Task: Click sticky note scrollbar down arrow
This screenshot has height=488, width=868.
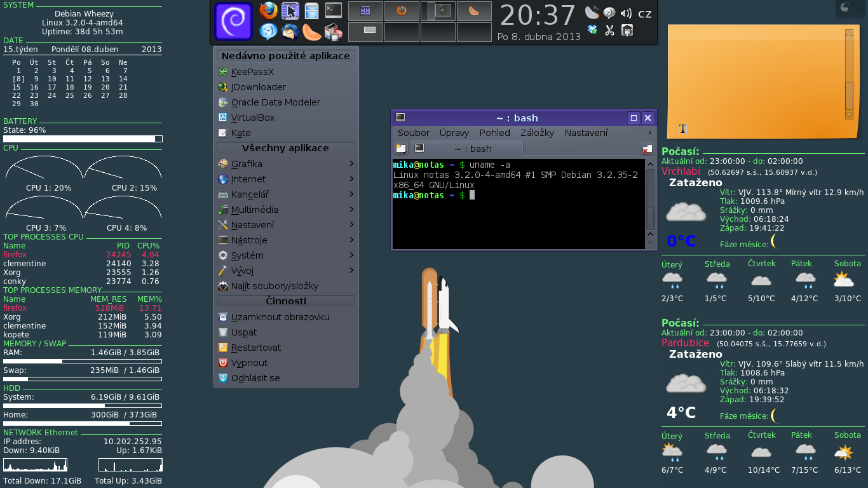Action: click(849, 115)
